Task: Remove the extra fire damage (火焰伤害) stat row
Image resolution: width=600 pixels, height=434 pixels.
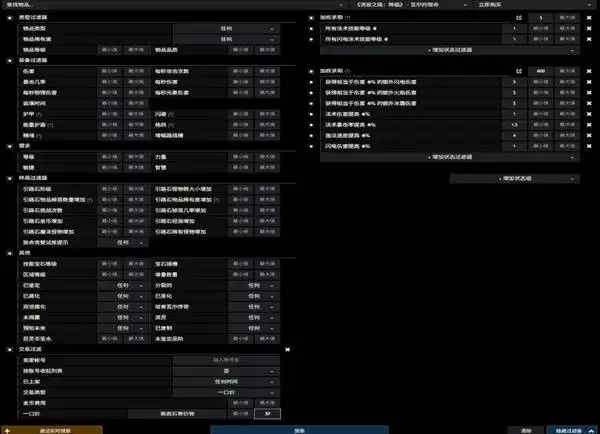Action: click(x=589, y=93)
